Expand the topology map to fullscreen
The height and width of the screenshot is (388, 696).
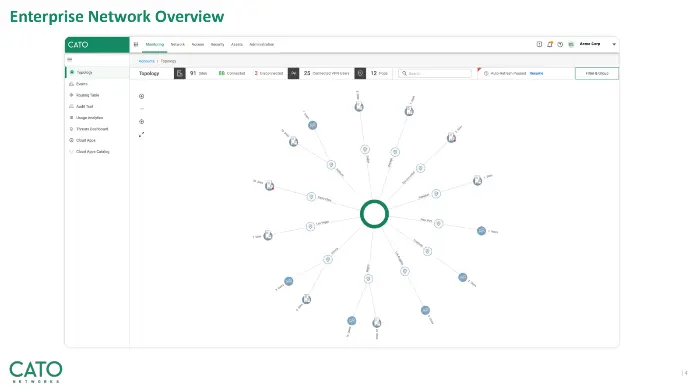click(142, 135)
